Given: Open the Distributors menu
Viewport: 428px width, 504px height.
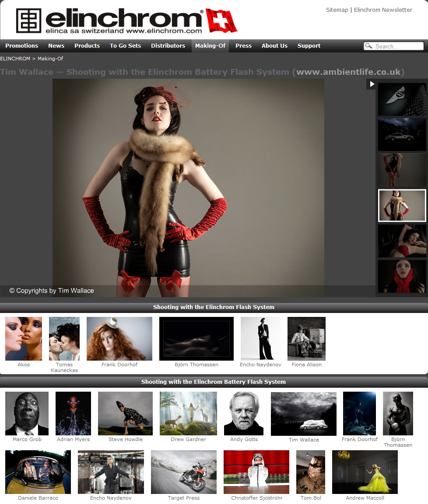Looking at the screenshot, I should pos(168,45).
